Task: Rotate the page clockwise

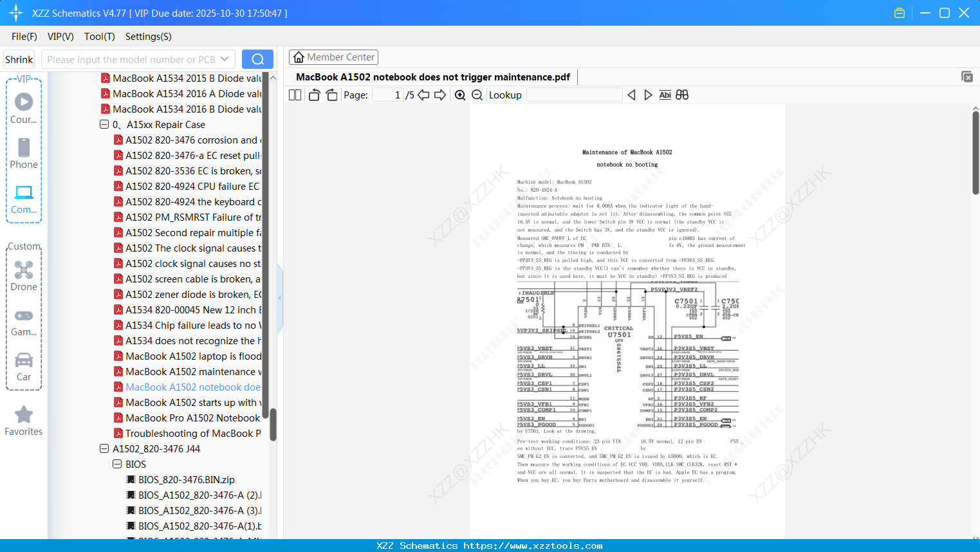Action: 331,95
